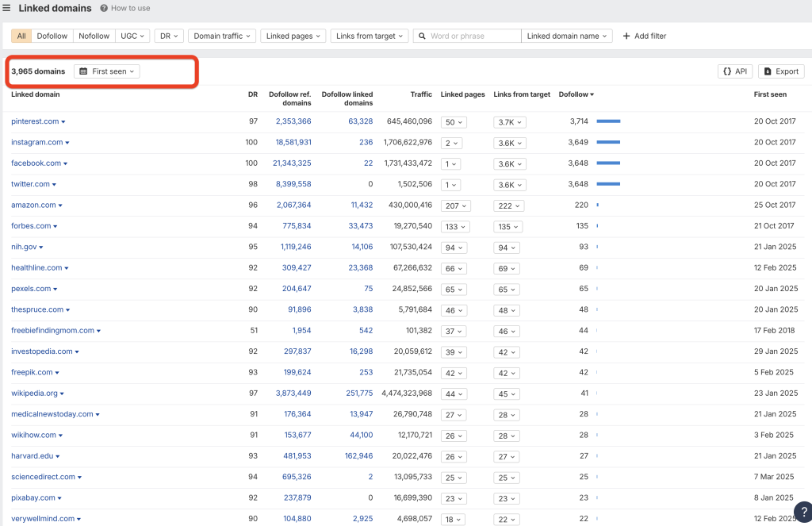Open pinterest.com Linked pages 50 dropdown

454,122
